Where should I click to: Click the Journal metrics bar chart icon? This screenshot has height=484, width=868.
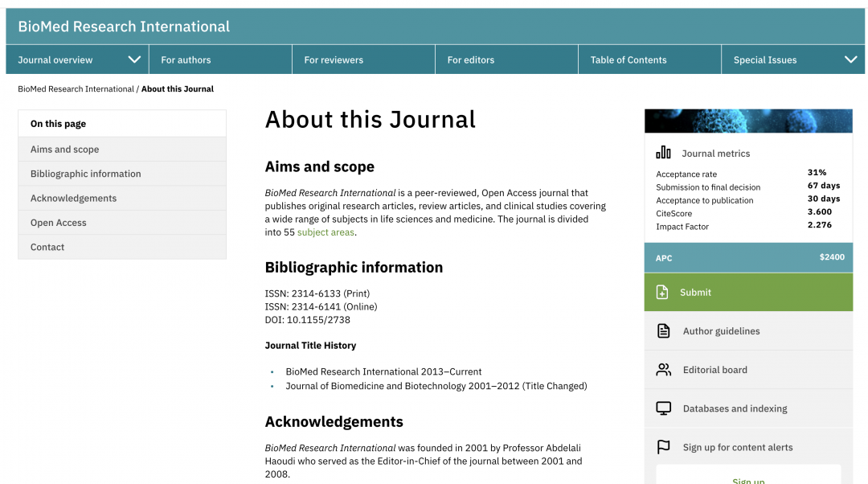point(663,152)
